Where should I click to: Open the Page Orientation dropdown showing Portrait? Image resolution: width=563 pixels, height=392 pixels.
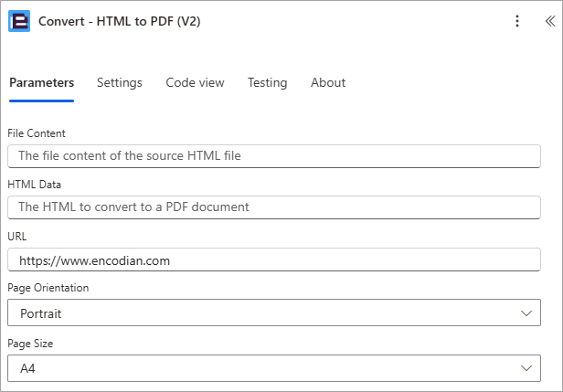pyautogui.click(x=274, y=313)
